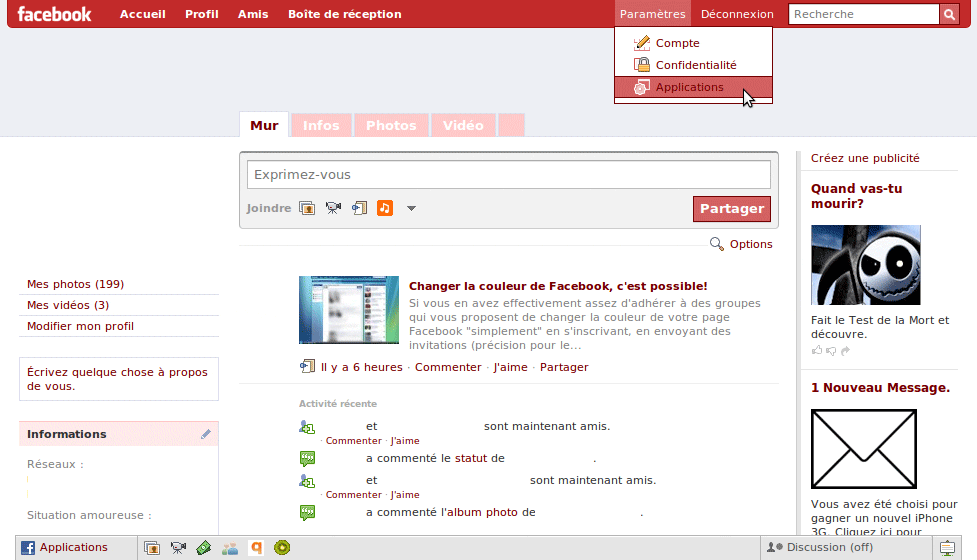Click the Partager button
977x560 pixels.
[x=732, y=209]
